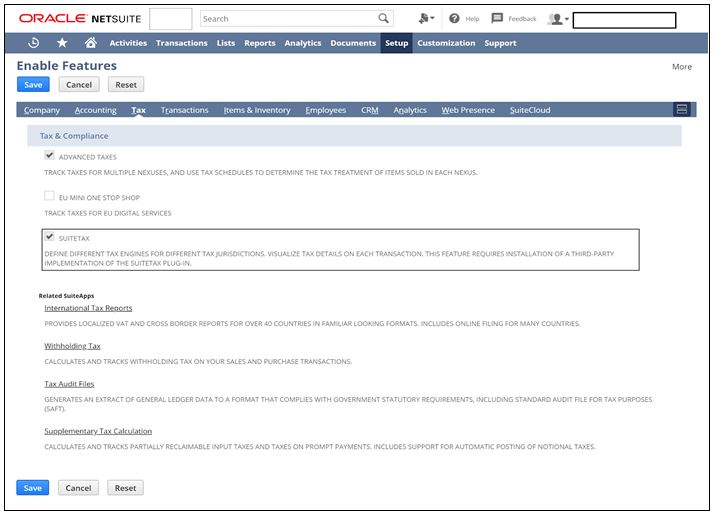This screenshot has height=515, width=714.
Task: Switch to the Company subtab
Action: click(x=42, y=110)
